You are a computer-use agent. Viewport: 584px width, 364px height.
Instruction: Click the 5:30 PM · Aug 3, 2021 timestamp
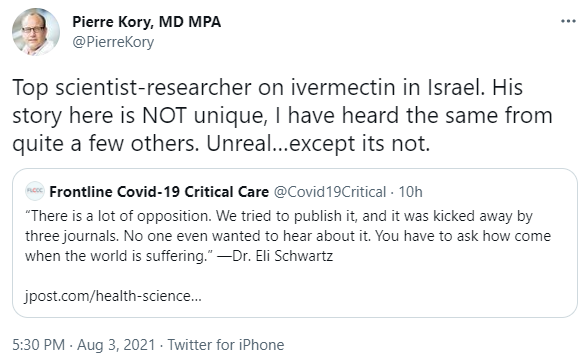coord(83,345)
